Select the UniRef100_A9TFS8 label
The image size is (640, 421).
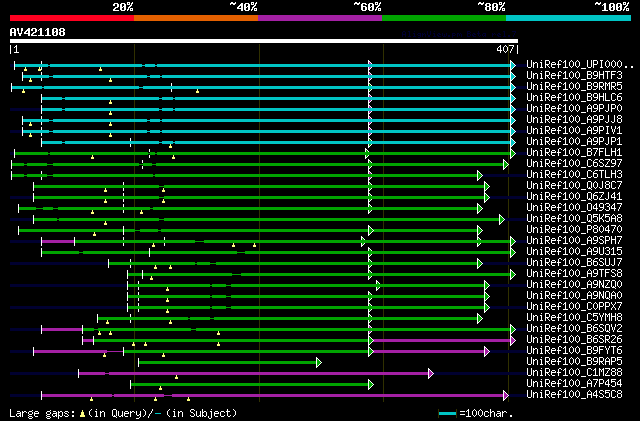(x=574, y=274)
